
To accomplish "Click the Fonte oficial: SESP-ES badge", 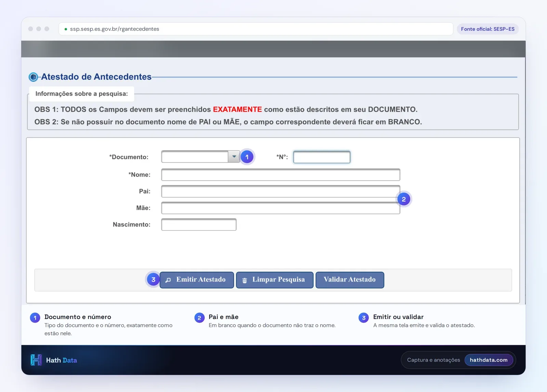I will click(x=488, y=29).
